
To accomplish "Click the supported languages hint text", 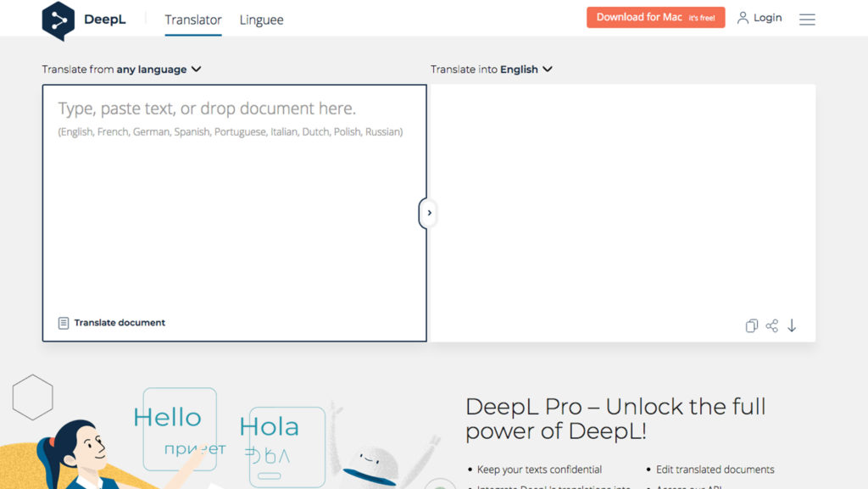I will click(x=231, y=131).
